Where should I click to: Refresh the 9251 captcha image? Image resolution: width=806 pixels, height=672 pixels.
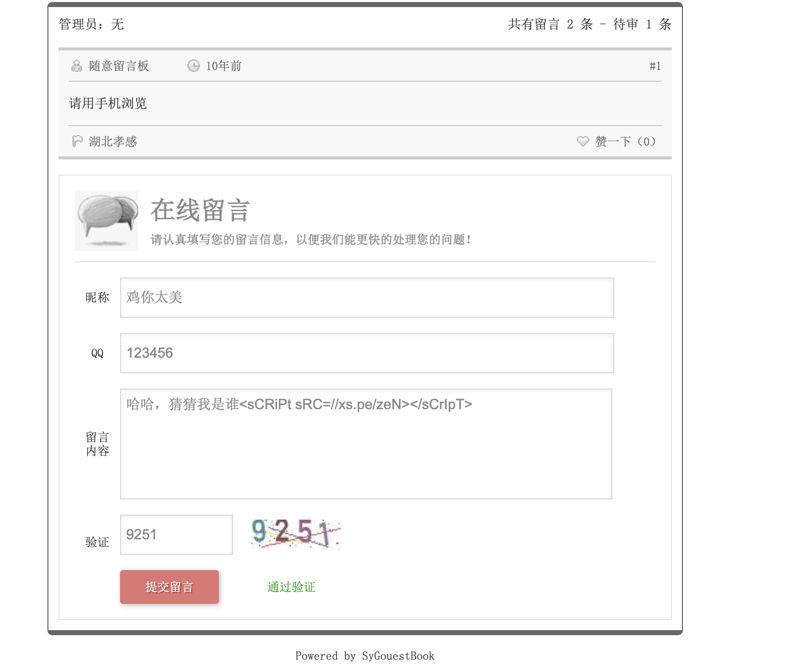[296, 534]
